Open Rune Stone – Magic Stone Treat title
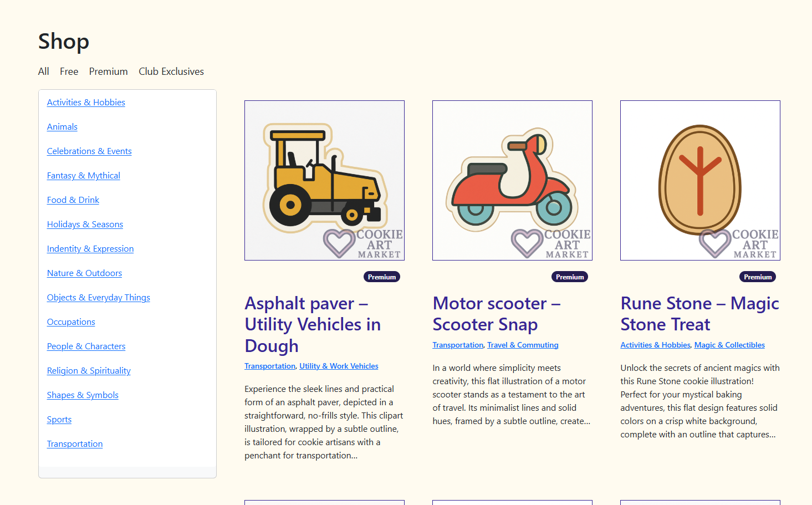 coord(699,314)
